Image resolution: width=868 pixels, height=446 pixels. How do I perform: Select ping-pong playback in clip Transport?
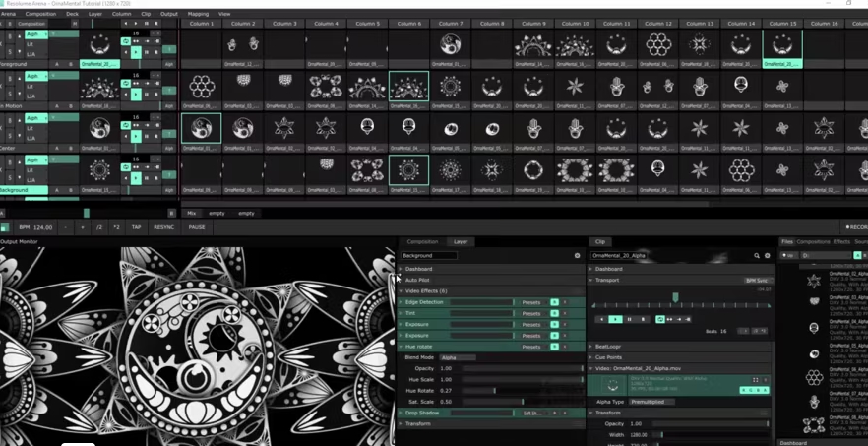[669, 319]
